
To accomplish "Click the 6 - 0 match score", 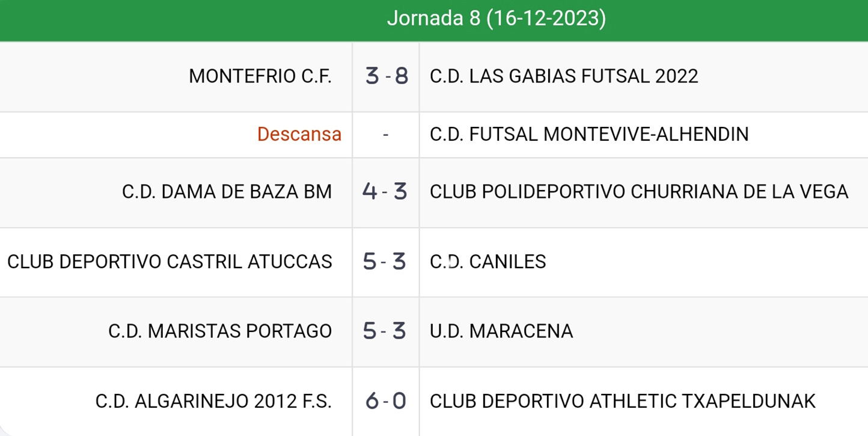I will (385, 401).
